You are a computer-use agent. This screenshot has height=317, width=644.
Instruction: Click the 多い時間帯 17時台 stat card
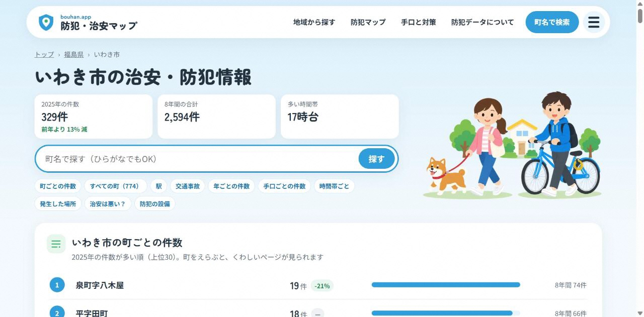click(x=340, y=117)
